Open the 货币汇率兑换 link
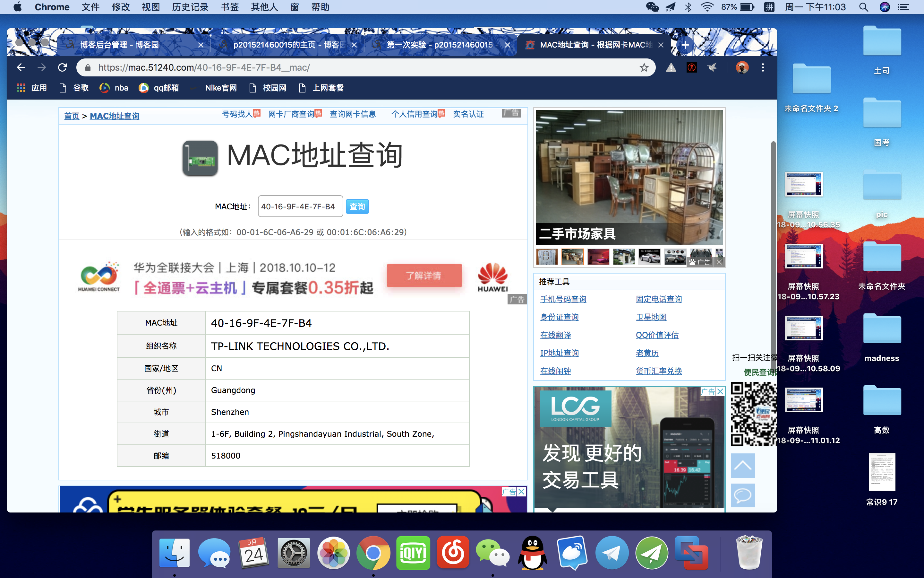924x578 pixels. click(659, 371)
